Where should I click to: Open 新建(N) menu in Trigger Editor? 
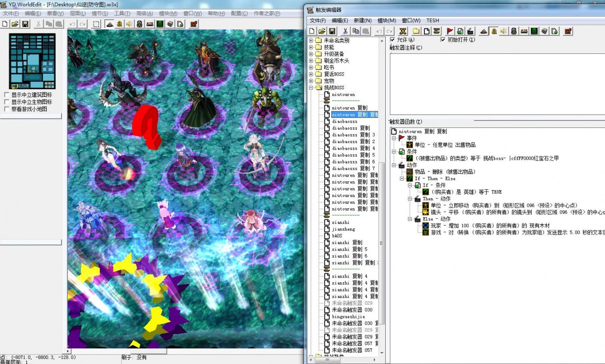[363, 21]
